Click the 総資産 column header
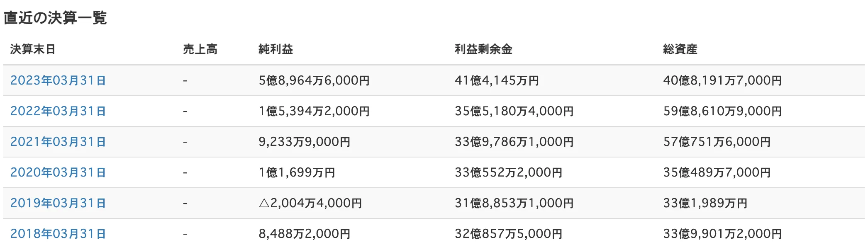This screenshot has height=247, width=868. point(680,49)
